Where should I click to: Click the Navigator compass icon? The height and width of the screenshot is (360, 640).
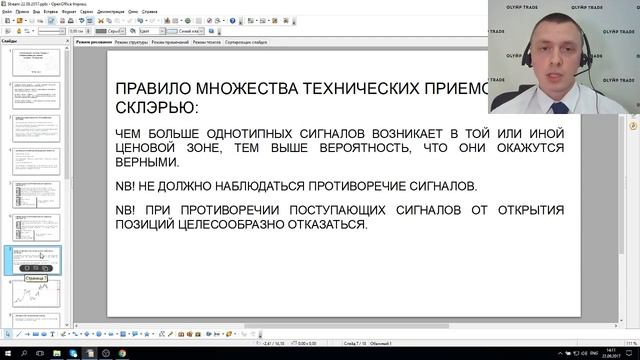[x=209, y=20]
